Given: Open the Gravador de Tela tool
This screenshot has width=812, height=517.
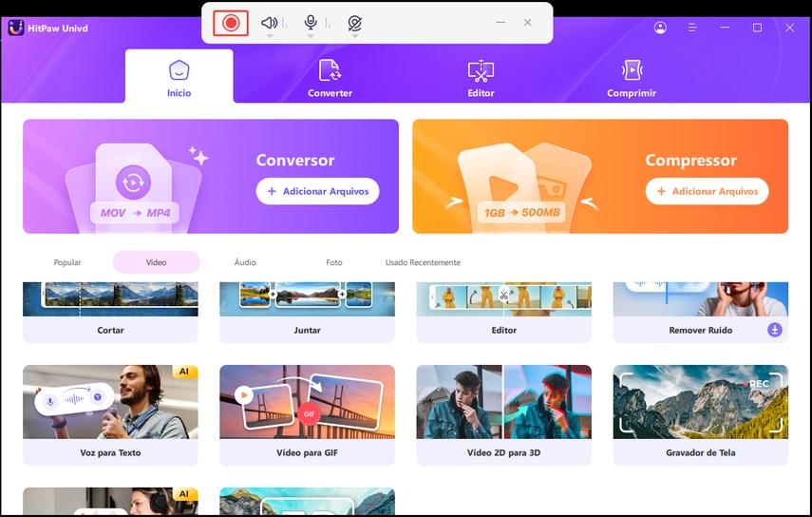Looking at the screenshot, I should 701,415.
